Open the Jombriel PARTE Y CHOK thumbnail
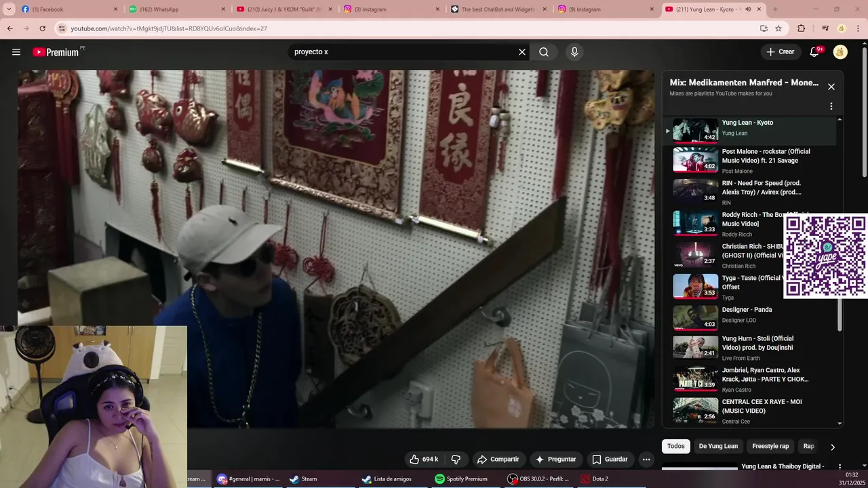This screenshot has height=488, width=868. click(695, 378)
